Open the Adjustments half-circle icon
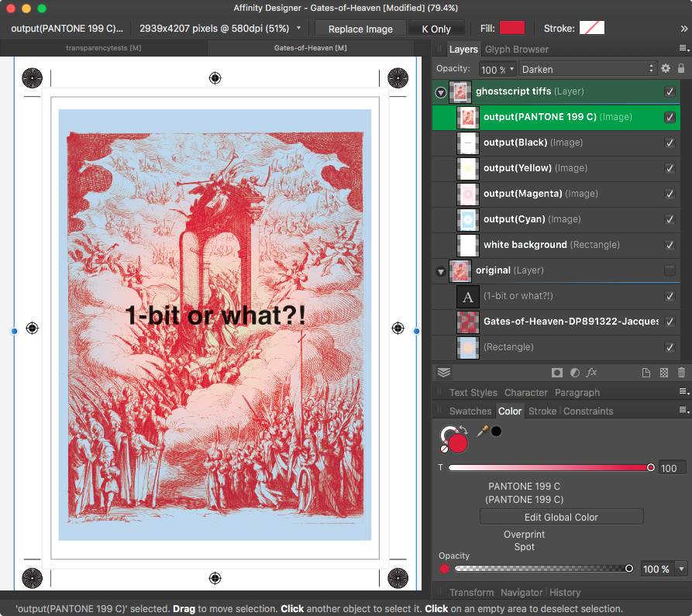692x616 pixels. tap(575, 373)
